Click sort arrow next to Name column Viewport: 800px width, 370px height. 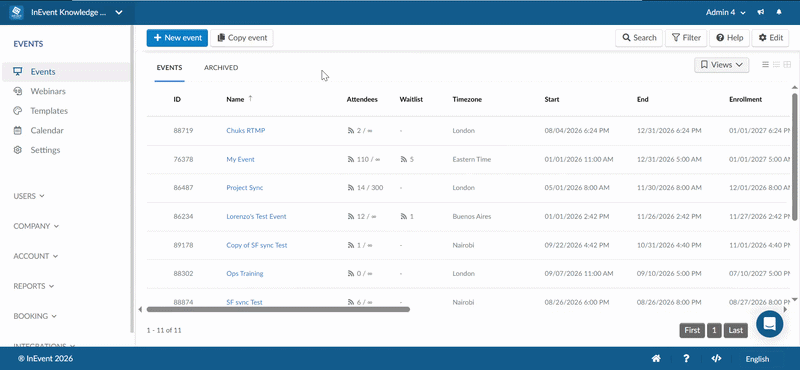pyautogui.click(x=250, y=99)
